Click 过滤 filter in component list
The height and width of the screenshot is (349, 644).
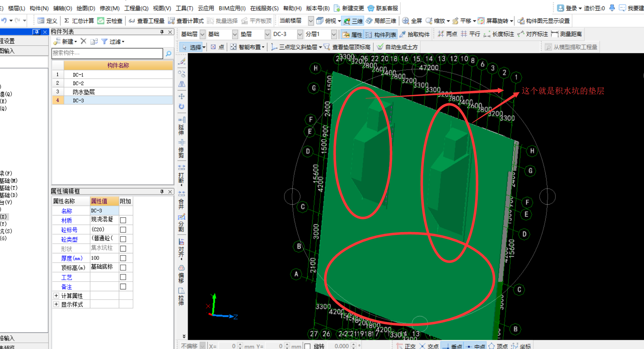(113, 42)
